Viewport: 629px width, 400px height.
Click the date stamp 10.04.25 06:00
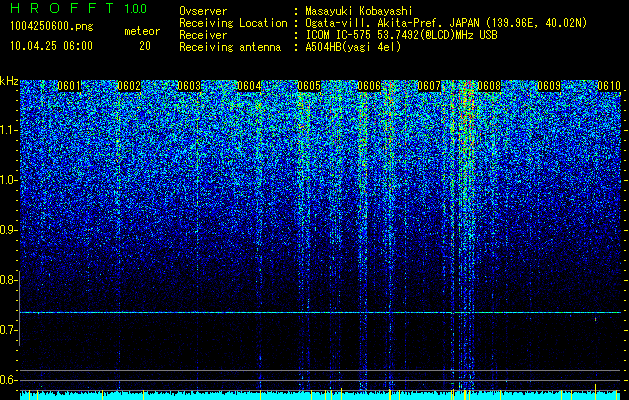point(51,46)
